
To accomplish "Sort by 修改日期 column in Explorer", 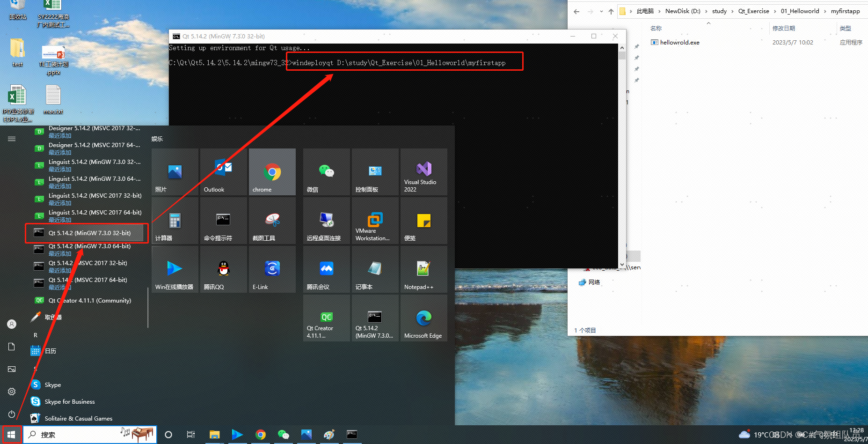I will [x=784, y=29].
